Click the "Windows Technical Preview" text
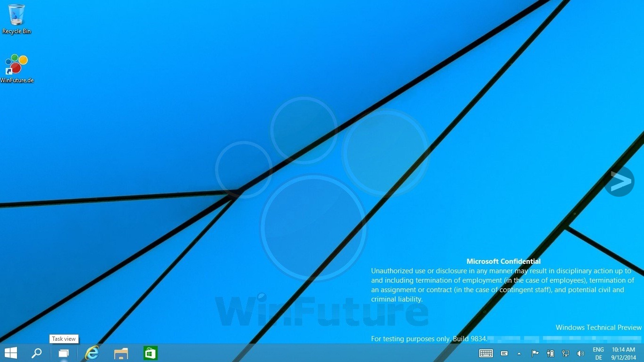This screenshot has height=362, width=644. pos(599,327)
